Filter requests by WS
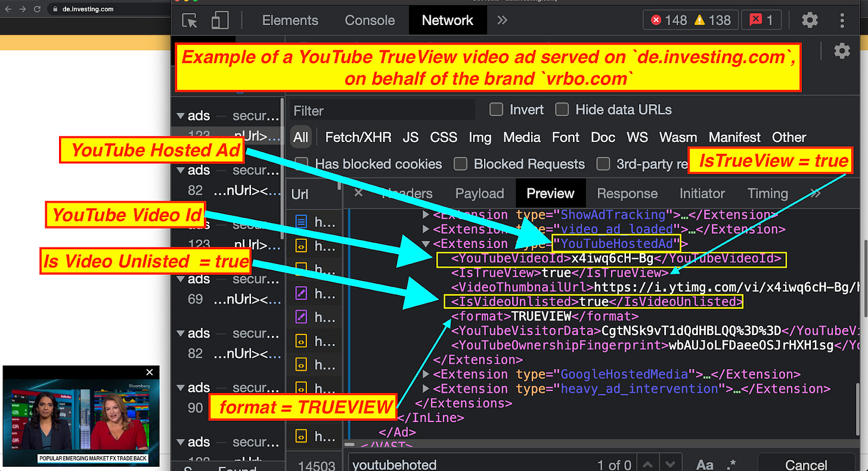This screenshot has width=868, height=471. 637,137
